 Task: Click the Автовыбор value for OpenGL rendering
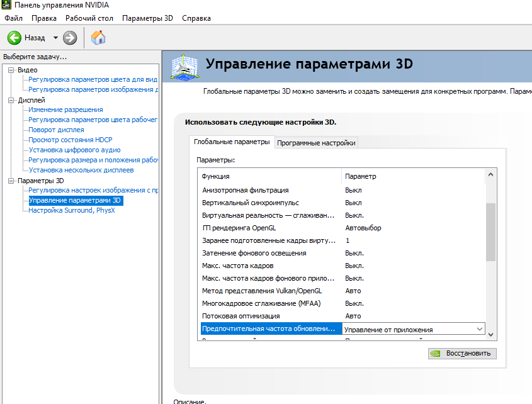[x=363, y=228]
